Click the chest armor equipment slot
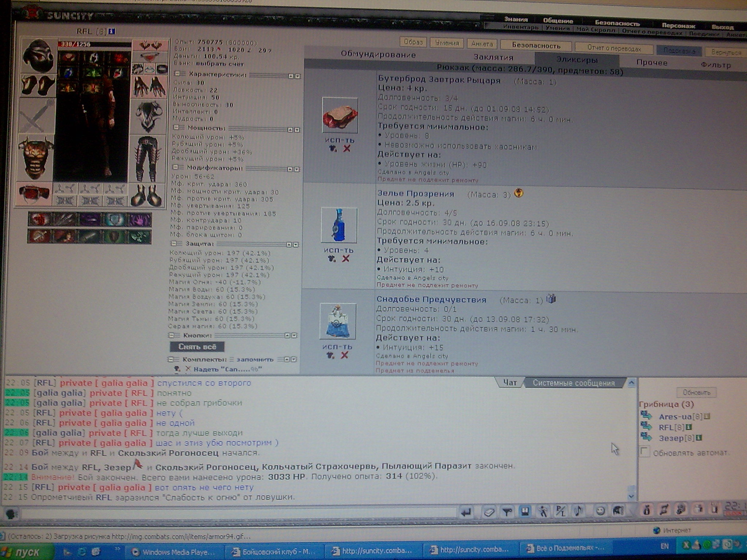This screenshot has height=560, width=747. [x=36, y=157]
